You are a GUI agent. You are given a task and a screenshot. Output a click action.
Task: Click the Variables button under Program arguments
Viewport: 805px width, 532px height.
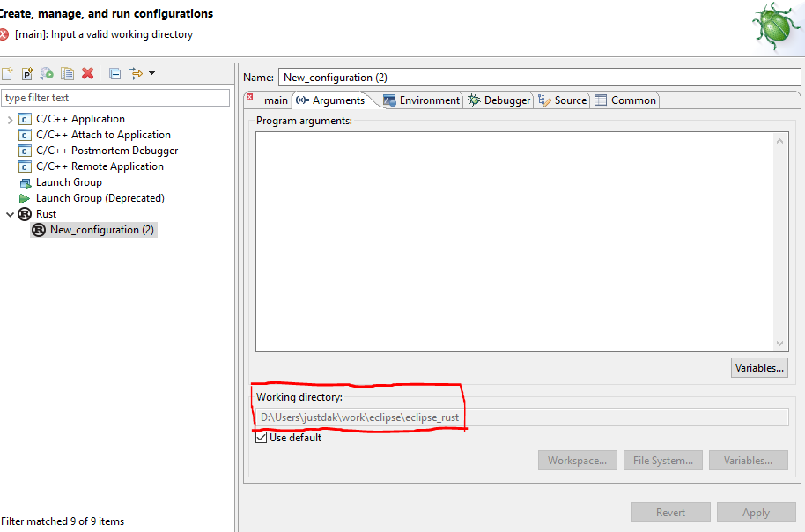coord(758,367)
